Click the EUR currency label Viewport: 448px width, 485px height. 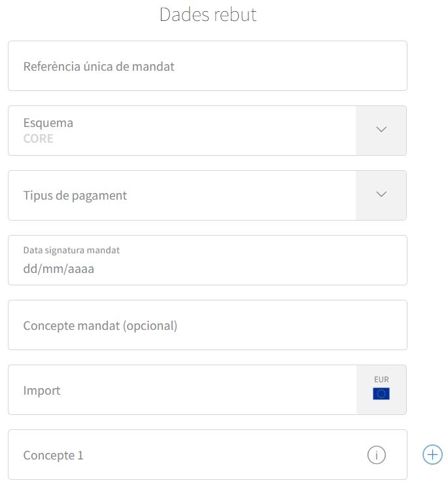(381, 380)
